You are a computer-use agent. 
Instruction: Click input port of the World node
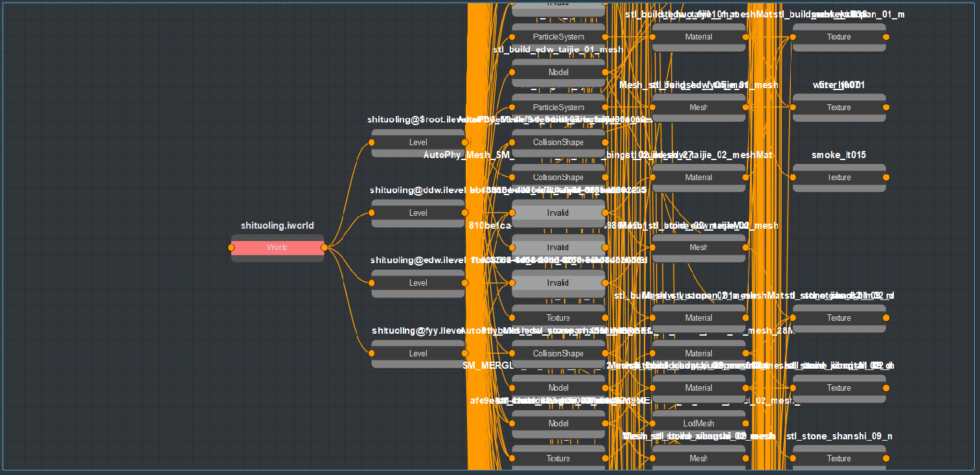point(231,248)
